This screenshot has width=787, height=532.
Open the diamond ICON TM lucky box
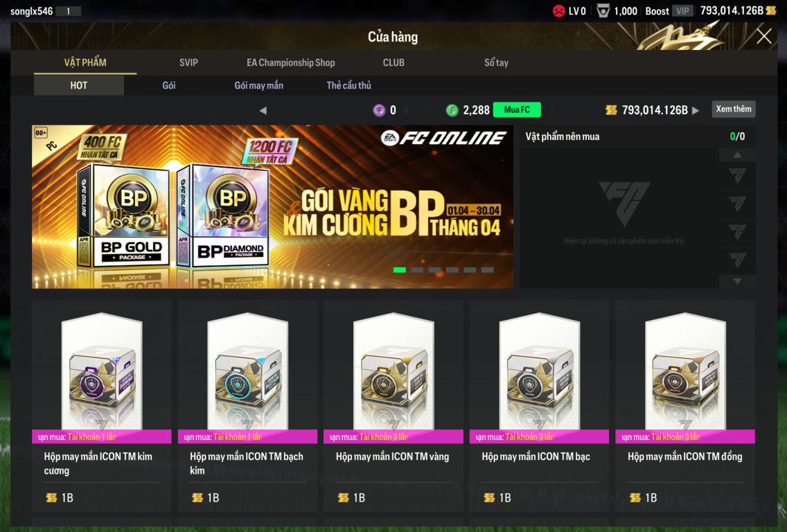[x=102, y=405]
